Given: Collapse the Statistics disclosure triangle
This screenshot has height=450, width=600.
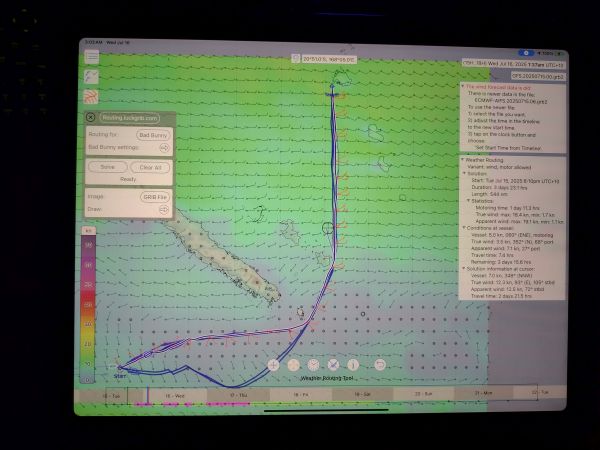Looking at the screenshot, I should tap(467, 200).
